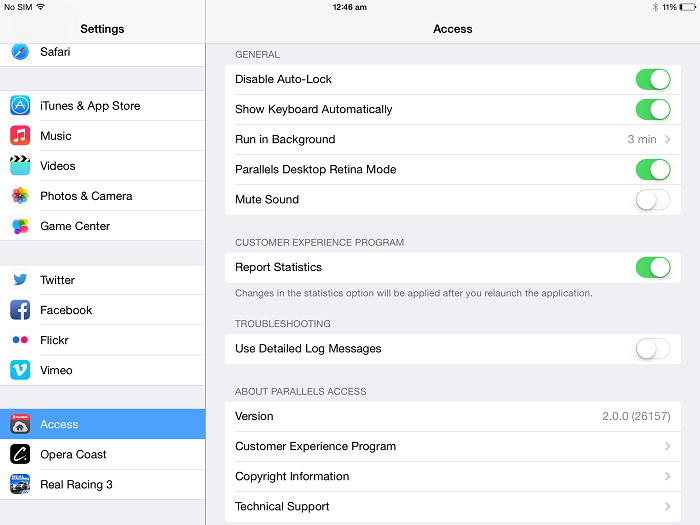Open Customer Experience Program chevron
Image resolution: width=700 pixels, height=525 pixels.
point(667,446)
